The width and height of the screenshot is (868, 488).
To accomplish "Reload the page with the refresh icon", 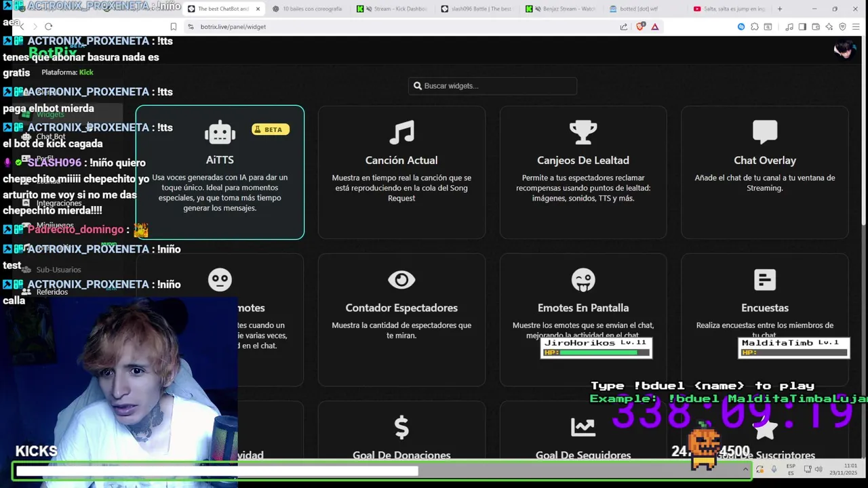I will pos(48,26).
